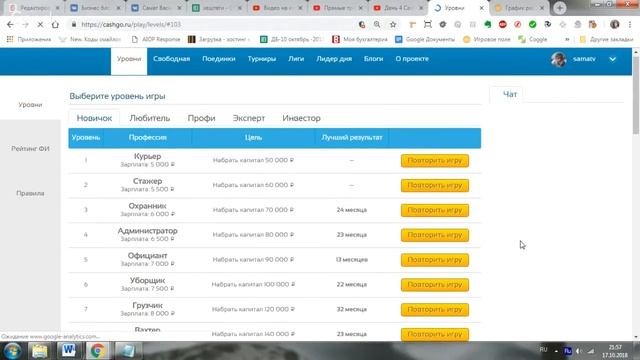Replay the Администратор level game
Image resolution: width=640 pixels, height=360 pixels.
[x=435, y=235]
